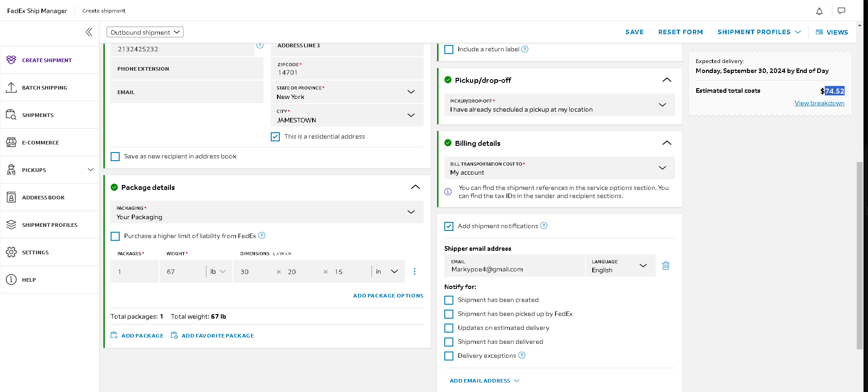Check Purchase a higher limit of liability
The image size is (868, 392).
(x=115, y=236)
